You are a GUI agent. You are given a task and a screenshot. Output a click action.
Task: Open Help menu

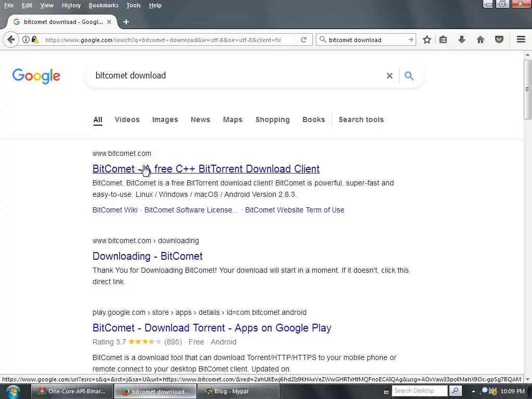[x=155, y=5]
